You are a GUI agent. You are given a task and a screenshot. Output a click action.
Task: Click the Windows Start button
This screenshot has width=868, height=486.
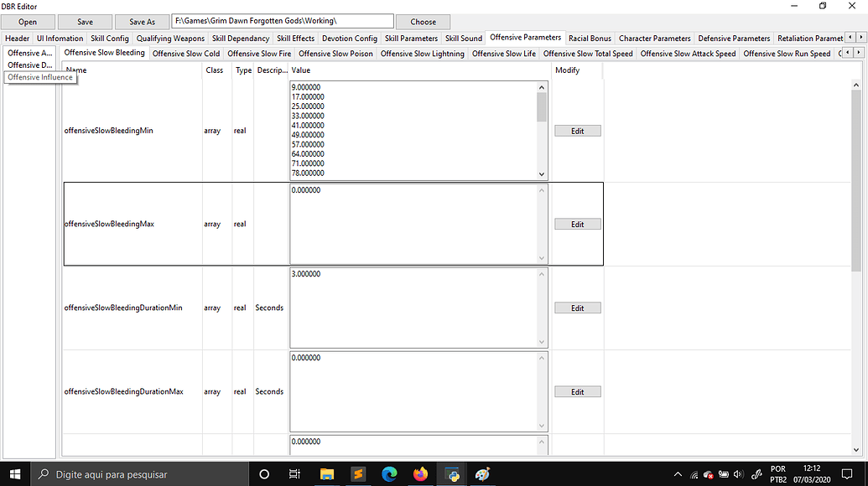[x=15, y=474]
